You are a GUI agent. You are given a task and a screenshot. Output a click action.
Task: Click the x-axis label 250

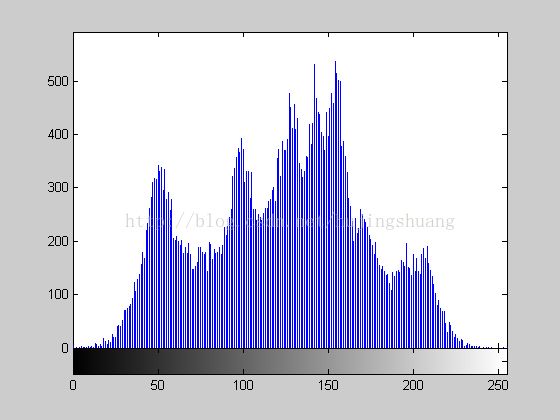tap(498, 385)
